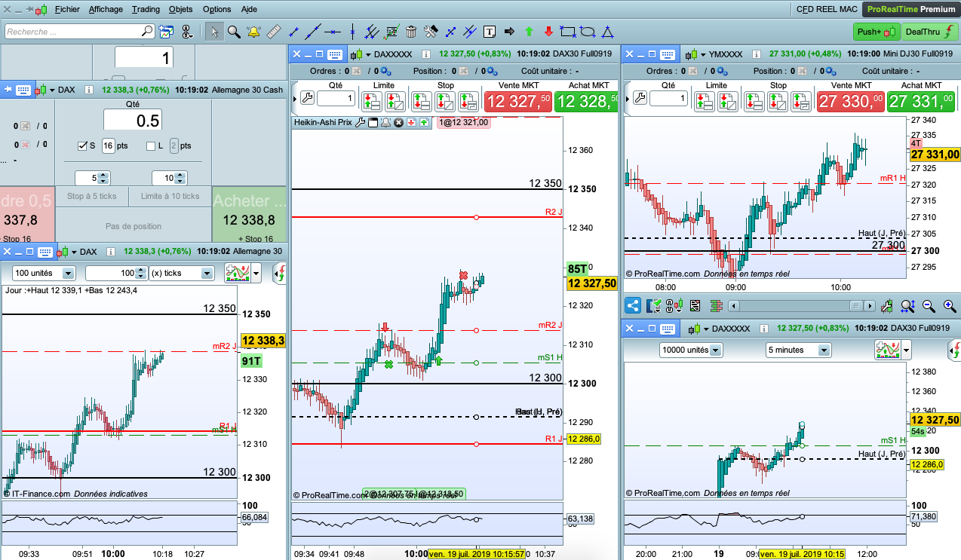Click scrollbar left arrow in YMXXXX toolbar

click(734, 305)
